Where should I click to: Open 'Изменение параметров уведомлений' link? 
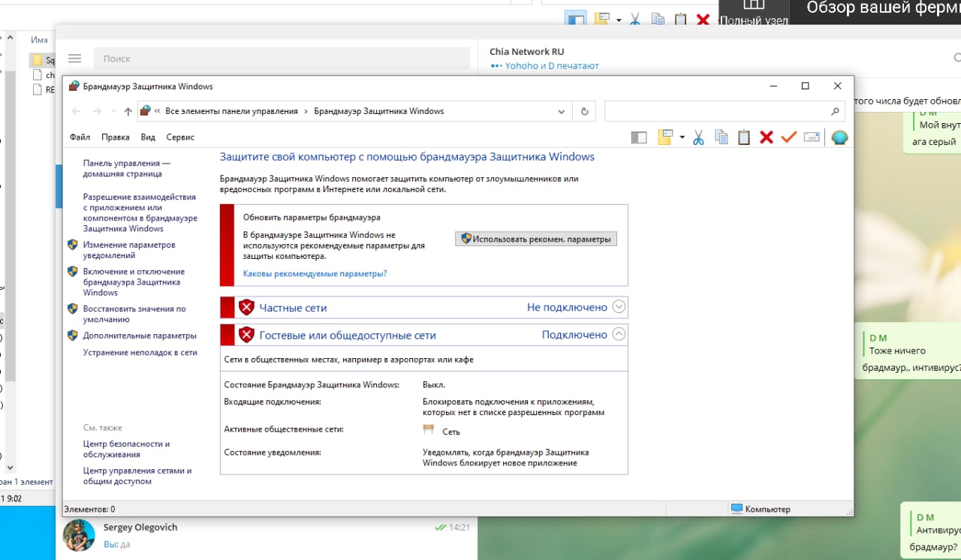[129, 250]
